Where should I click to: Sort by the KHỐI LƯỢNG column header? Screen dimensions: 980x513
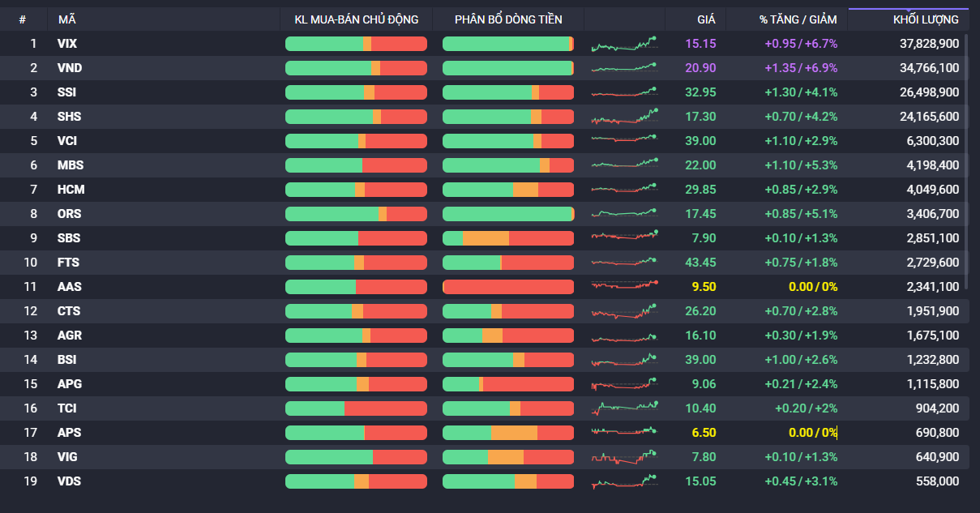pos(931,19)
